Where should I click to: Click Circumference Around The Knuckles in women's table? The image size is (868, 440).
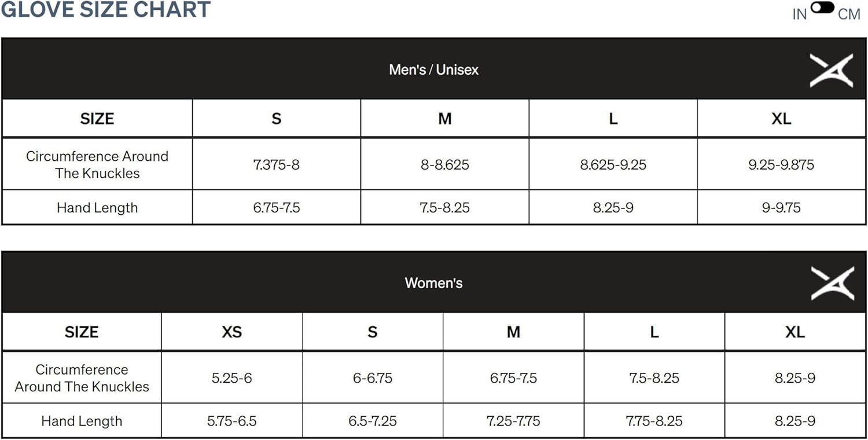pyautogui.click(x=82, y=378)
